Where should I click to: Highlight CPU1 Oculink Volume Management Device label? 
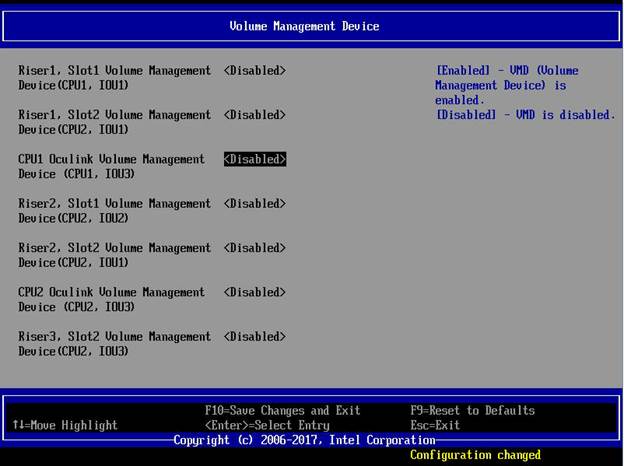click(x=111, y=166)
